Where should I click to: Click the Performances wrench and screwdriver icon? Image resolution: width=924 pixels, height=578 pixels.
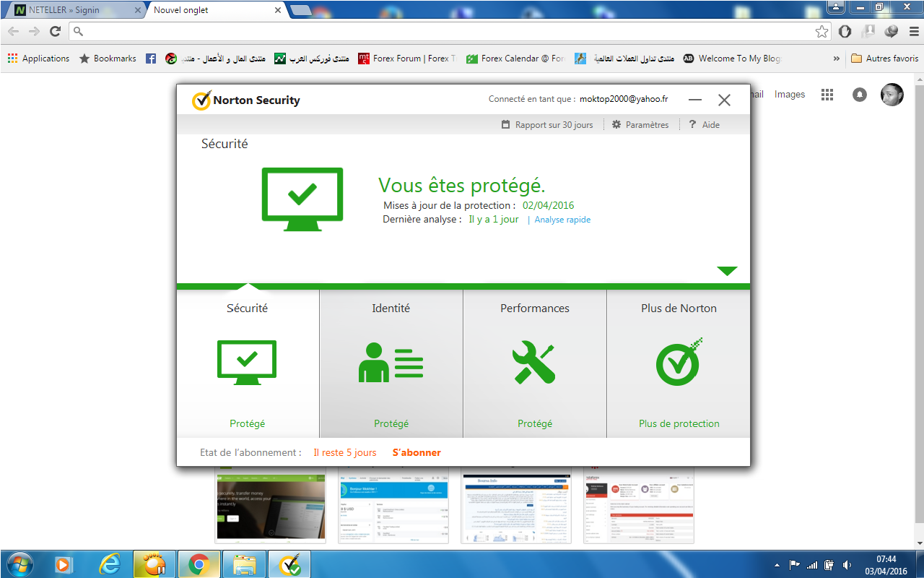coord(534,363)
